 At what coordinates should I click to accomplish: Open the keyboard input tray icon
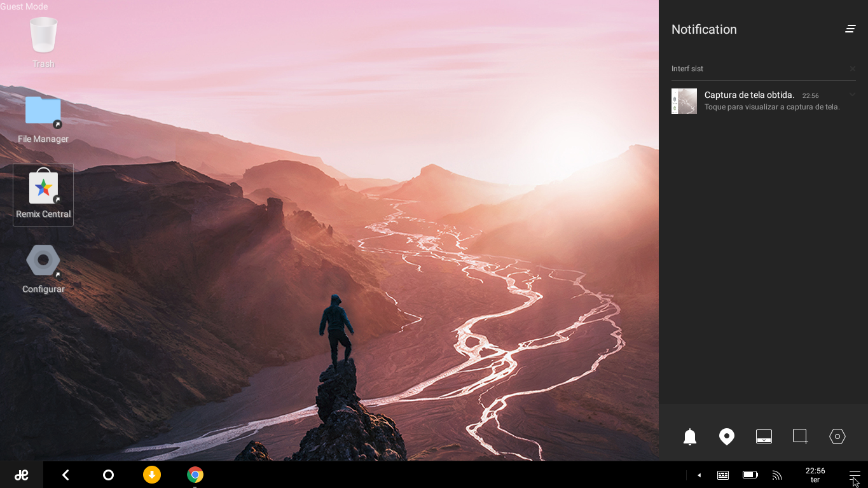pyautogui.click(x=723, y=475)
